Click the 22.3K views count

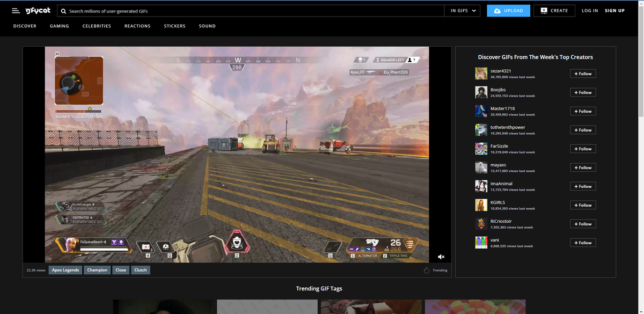[36, 270]
